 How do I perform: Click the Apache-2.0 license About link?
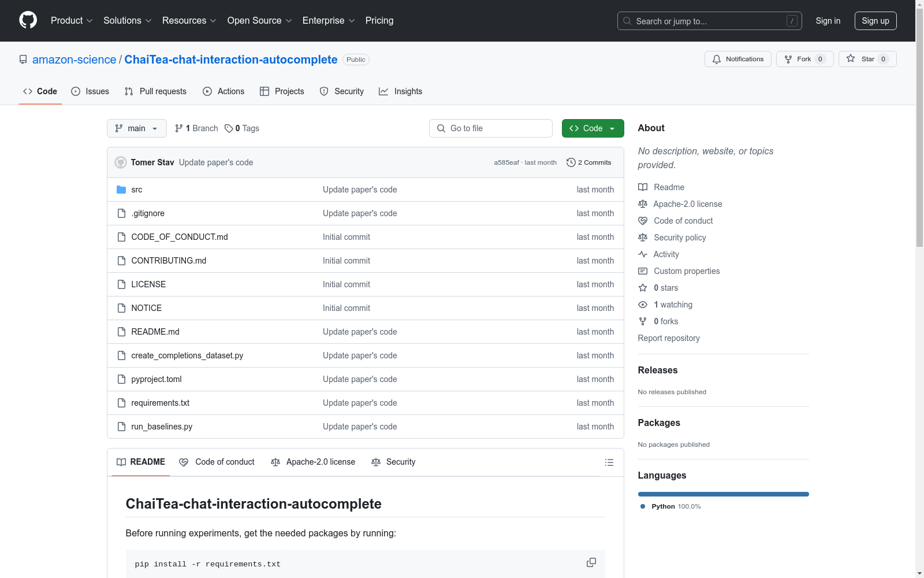(688, 204)
